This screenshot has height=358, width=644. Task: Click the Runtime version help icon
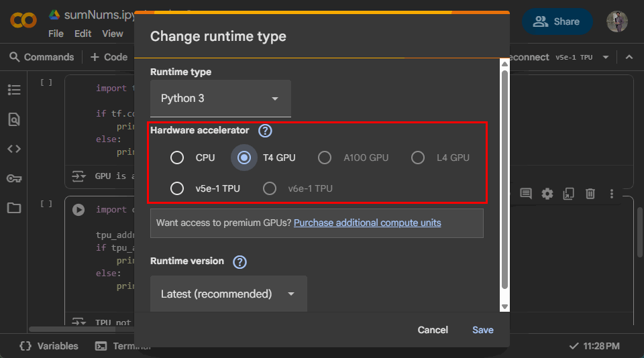pos(239,261)
